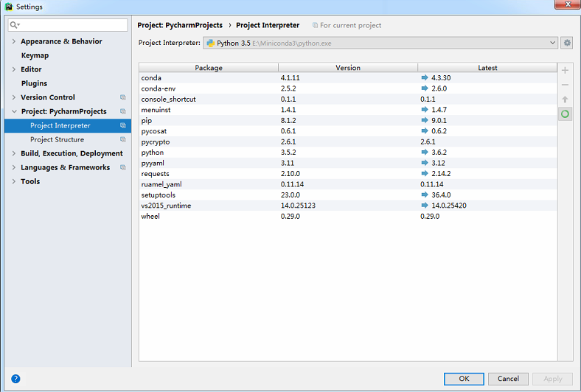
Task: Expand Appearance & Behavior section
Action: [14, 41]
